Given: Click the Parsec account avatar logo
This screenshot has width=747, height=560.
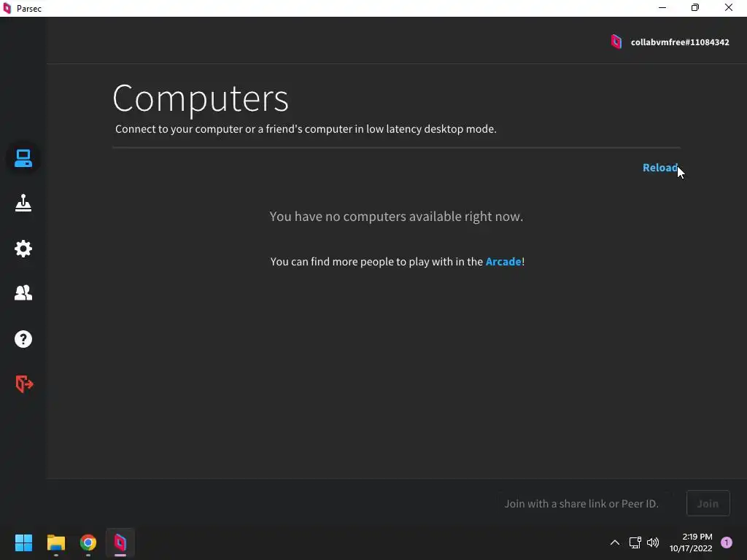Looking at the screenshot, I should (616, 42).
